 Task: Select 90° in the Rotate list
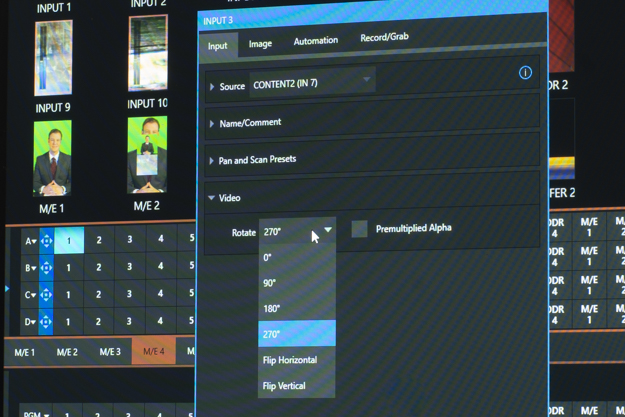point(270,283)
